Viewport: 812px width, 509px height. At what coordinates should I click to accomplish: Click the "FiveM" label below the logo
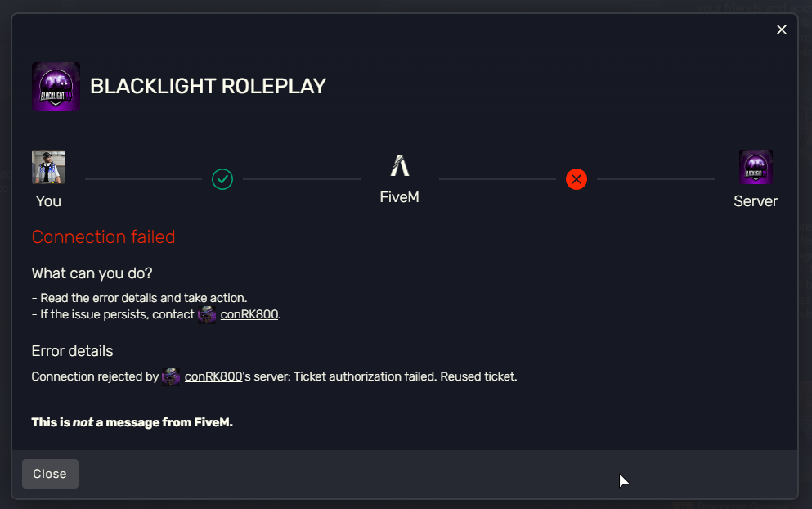pyautogui.click(x=399, y=196)
